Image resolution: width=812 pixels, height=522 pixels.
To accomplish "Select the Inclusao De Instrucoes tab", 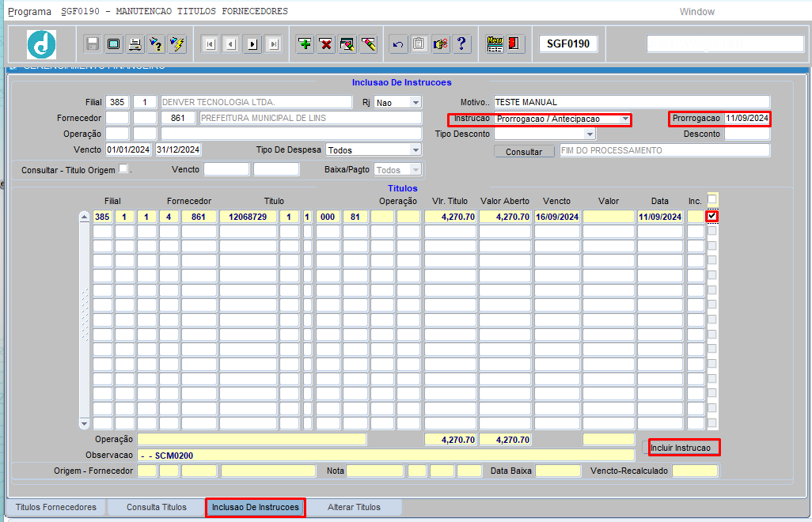I will [x=256, y=507].
